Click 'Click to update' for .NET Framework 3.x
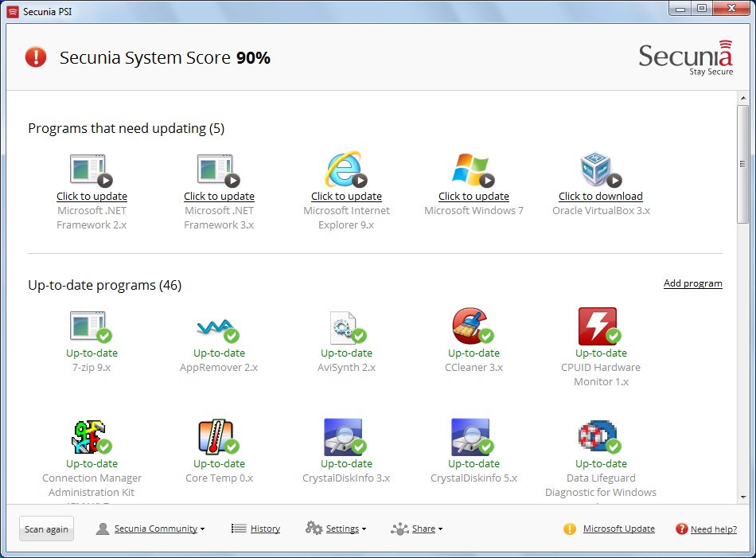 (x=219, y=197)
